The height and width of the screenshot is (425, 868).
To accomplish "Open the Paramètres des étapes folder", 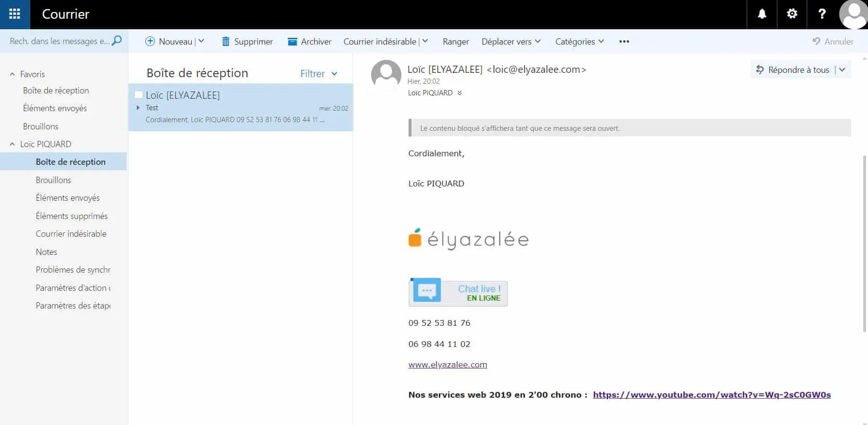I will tap(73, 306).
